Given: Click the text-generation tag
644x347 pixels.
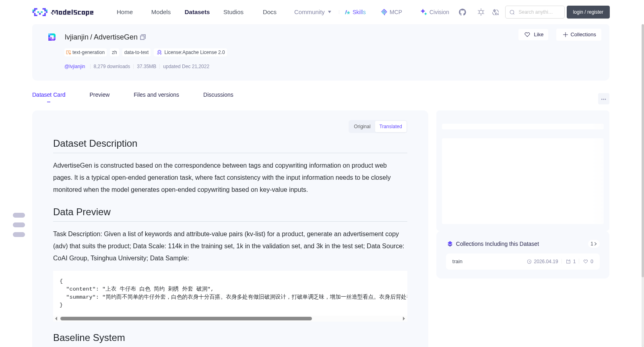Looking at the screenshot, I should point(85,52).
